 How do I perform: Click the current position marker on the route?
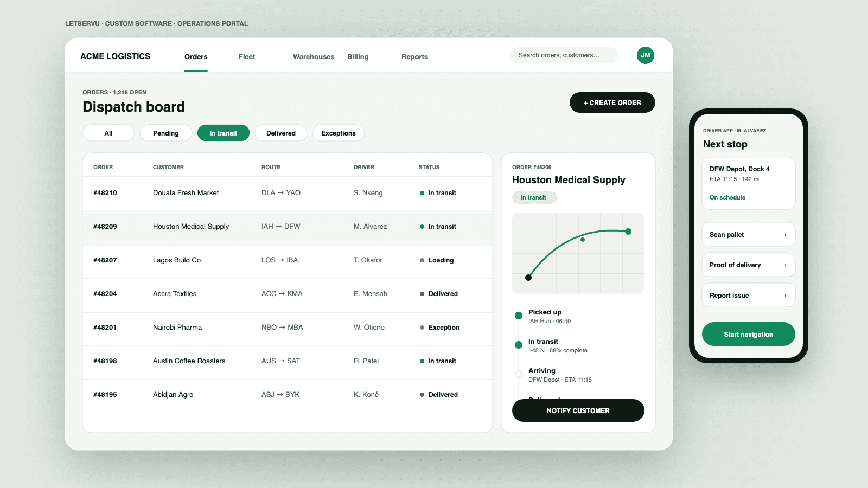click(583, 240)
